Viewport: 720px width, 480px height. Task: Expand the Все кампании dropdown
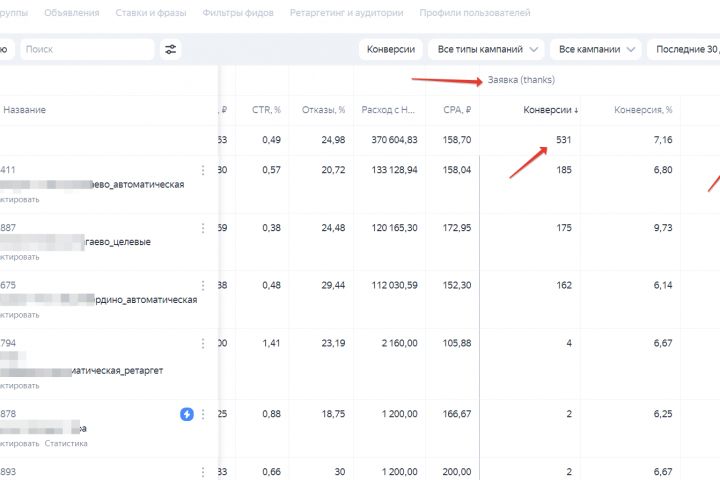(x=596, y=49)
